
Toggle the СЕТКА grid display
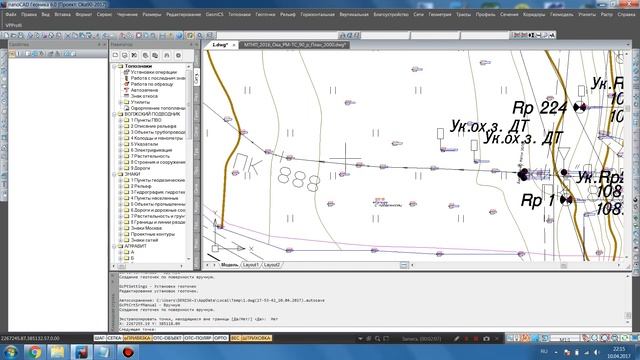coord(114,338)
